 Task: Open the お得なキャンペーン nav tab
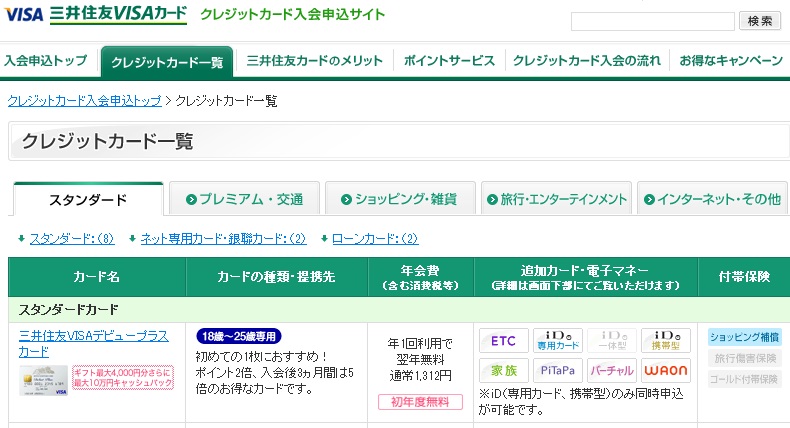click(x=731, y=61)
